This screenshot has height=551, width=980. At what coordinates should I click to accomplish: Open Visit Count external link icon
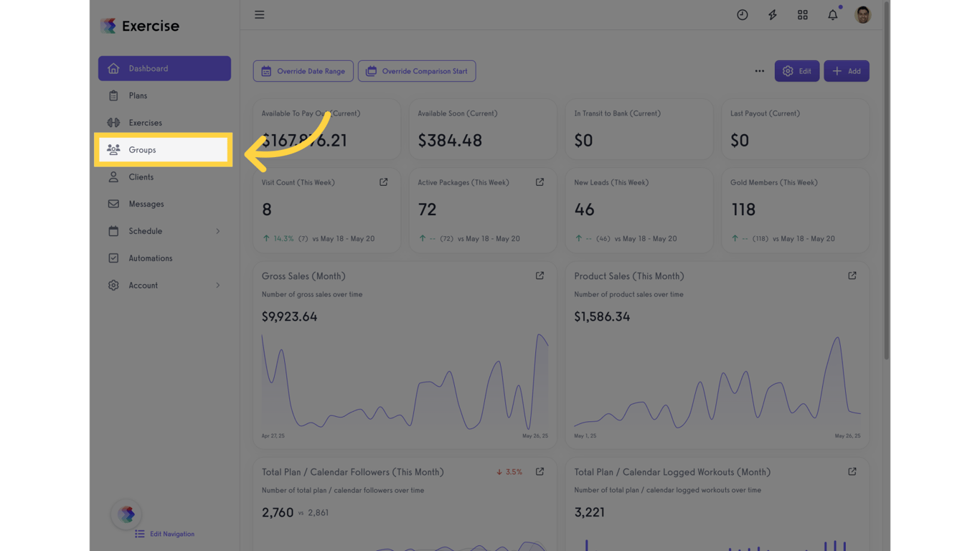(384, 182)
